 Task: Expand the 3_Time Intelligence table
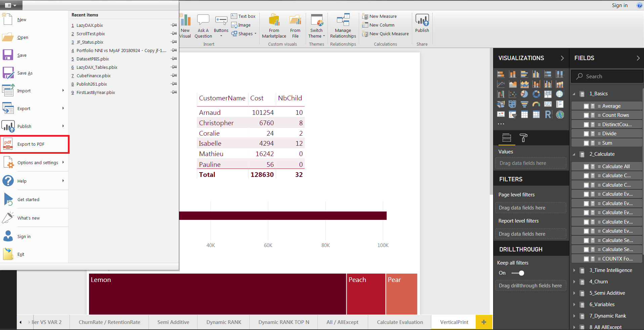574,270
